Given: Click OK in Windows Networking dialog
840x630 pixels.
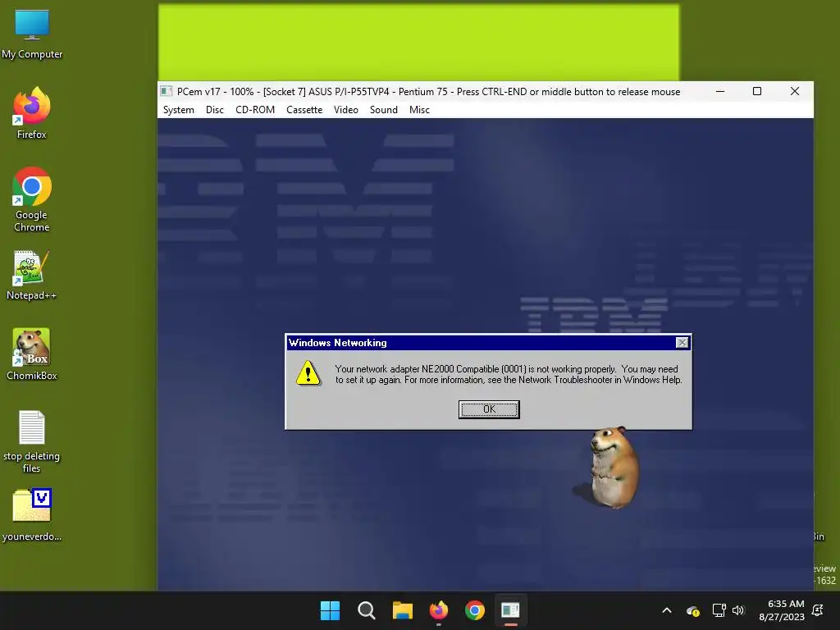Looking at the screenshot, I should click(x=489, y=409).
